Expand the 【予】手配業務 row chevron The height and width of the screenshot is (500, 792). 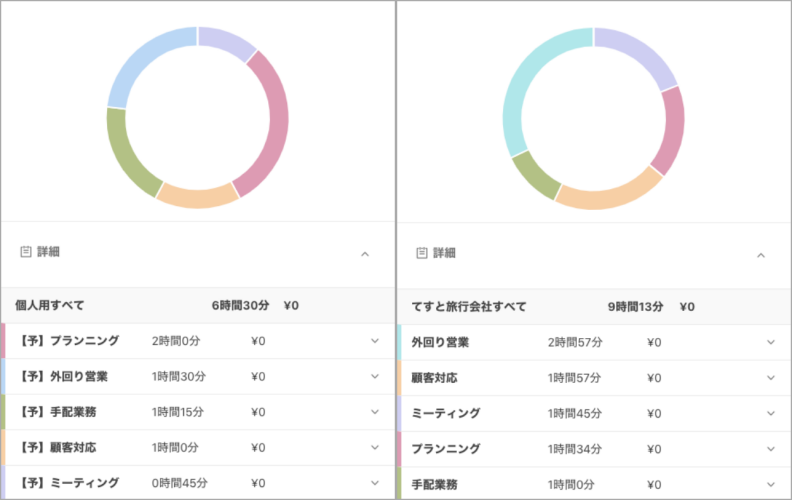pyautogui.click(x=375, y=412)
